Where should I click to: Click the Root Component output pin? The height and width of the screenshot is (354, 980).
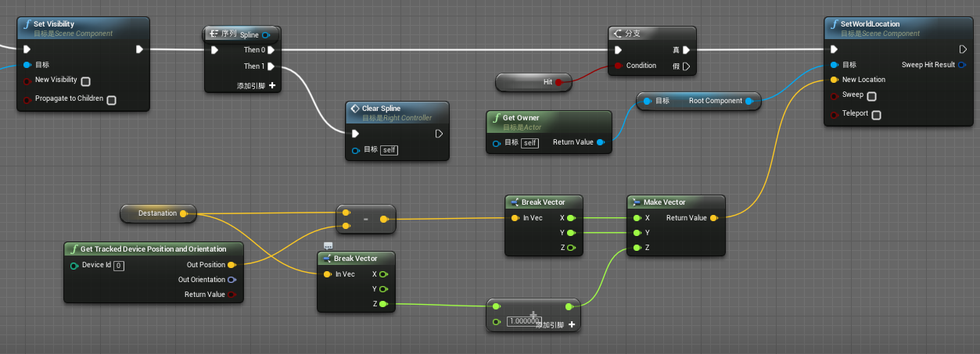click(748, 101)
